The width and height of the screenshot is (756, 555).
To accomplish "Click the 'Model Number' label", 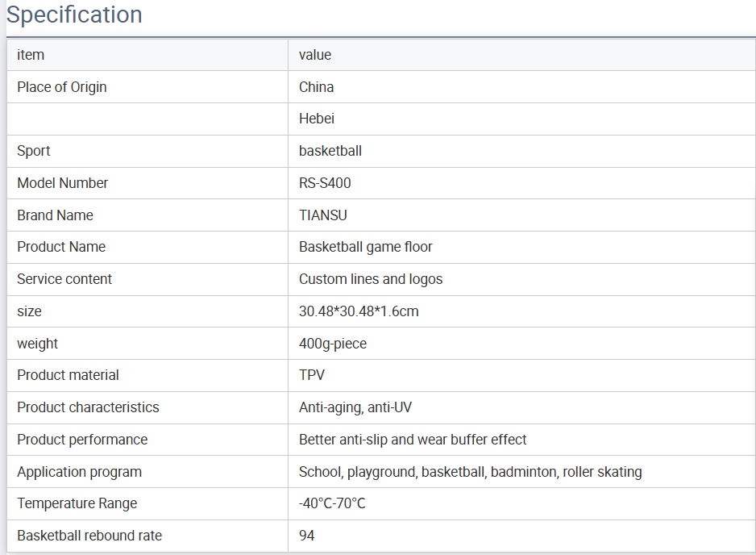I will click(x=62, y=183).
